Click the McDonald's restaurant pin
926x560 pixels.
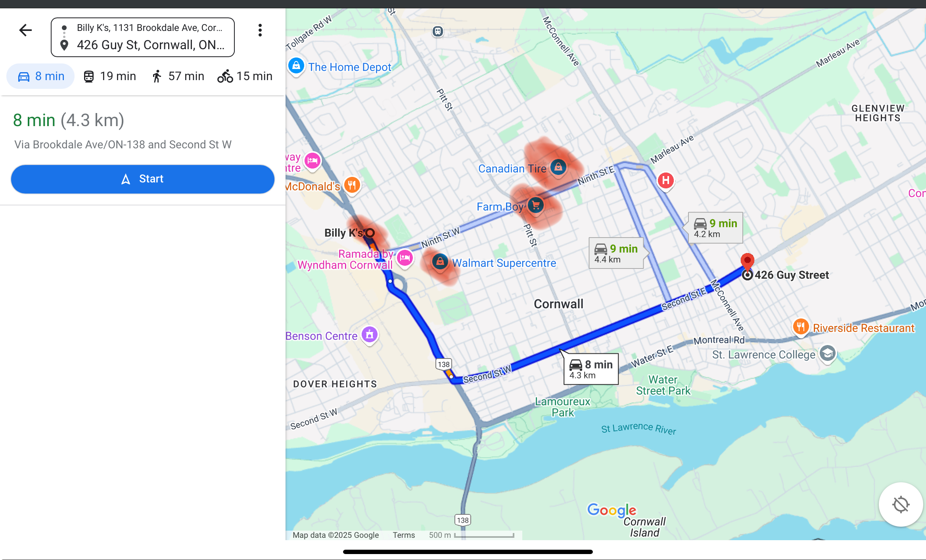(x=352, y=185)
